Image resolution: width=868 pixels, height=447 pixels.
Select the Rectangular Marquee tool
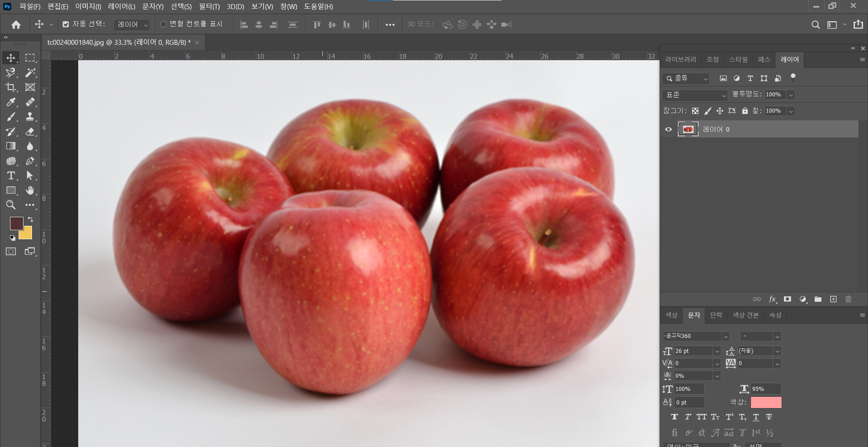30,58
